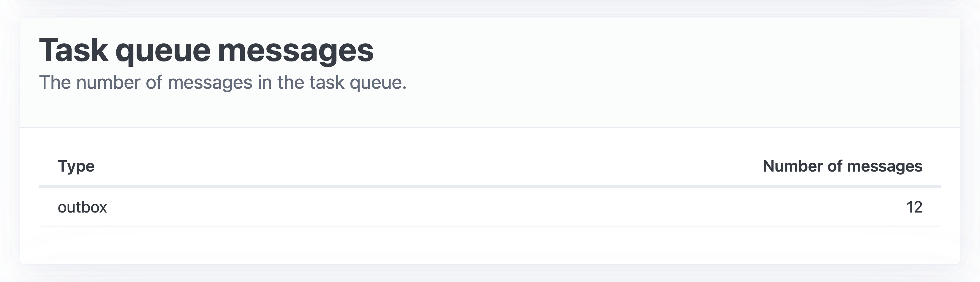The height and width of the screenshot is (282, 980).
Task: Click the word "The" starting the subtitle
Action: [55, 83]
